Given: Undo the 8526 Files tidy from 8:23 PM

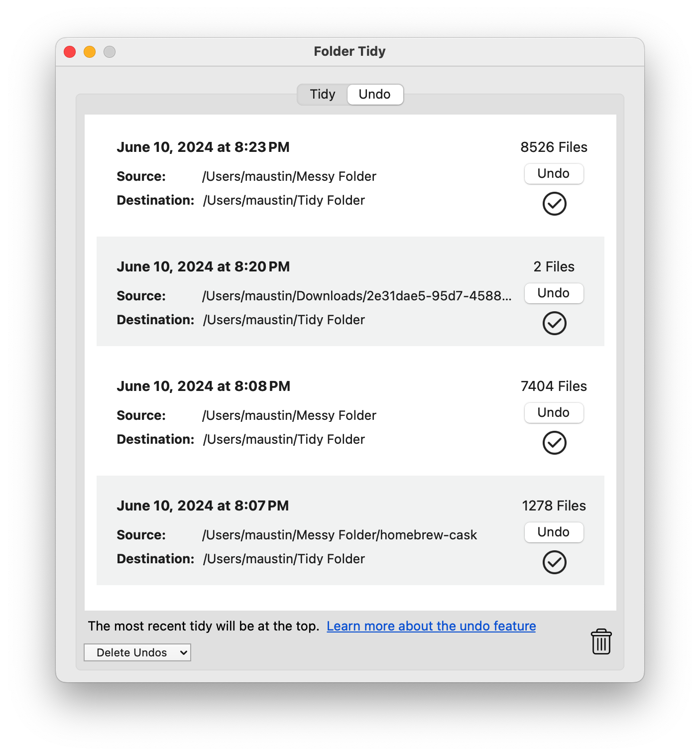Looking at the screenshot, I should 554,173.
